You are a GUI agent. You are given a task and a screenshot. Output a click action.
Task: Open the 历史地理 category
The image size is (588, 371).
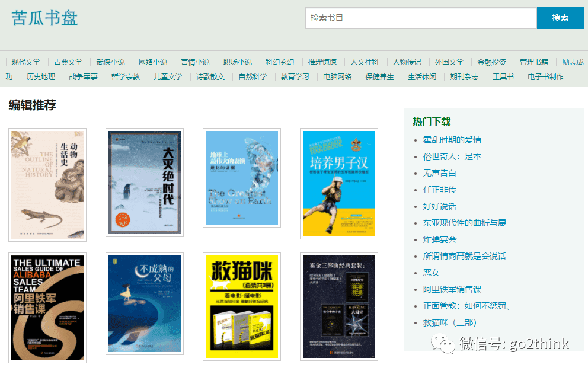(x=41, y=77)
